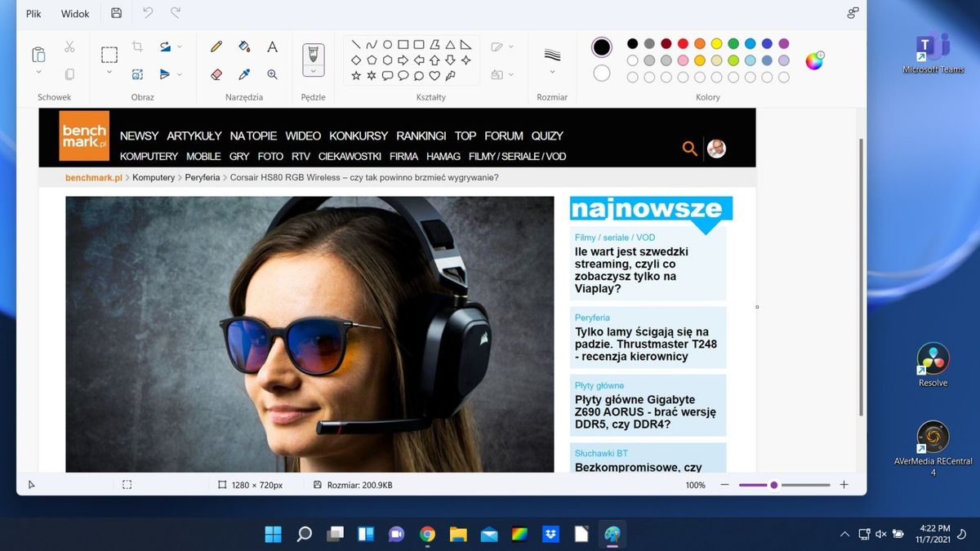Click the zoom out minus button
This screenshot has height=551, width=980.
(724, 485)
